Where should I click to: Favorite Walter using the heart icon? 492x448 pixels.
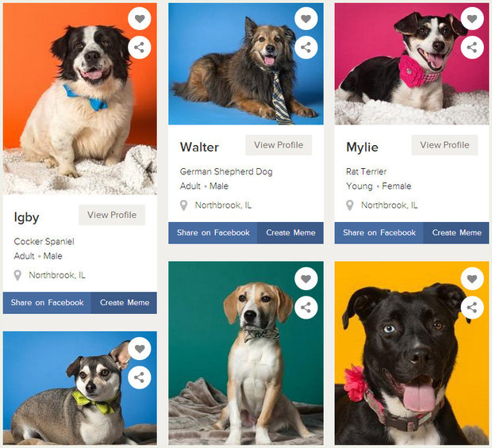pyautogui.click(x=306, y=18)
